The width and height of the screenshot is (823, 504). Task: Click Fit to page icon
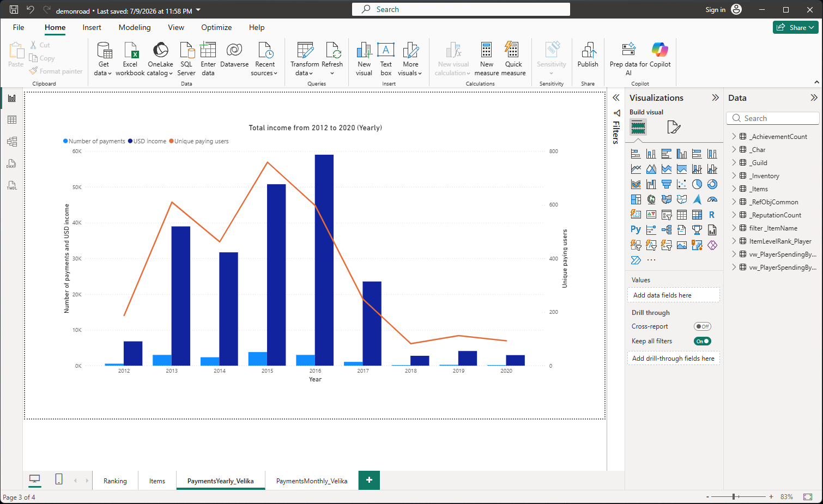coord(808,496)
